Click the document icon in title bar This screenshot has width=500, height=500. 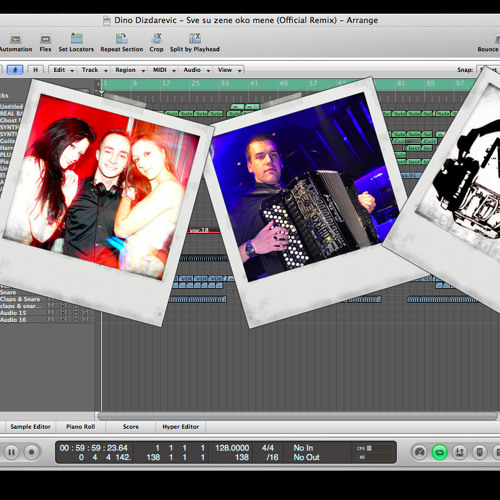(x=107, y=20)
